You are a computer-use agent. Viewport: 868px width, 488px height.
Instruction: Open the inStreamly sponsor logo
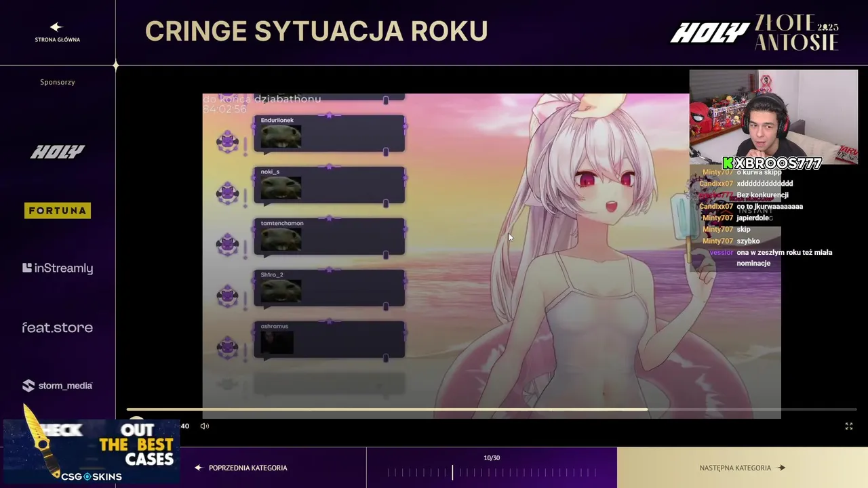(x=58, y=268)
